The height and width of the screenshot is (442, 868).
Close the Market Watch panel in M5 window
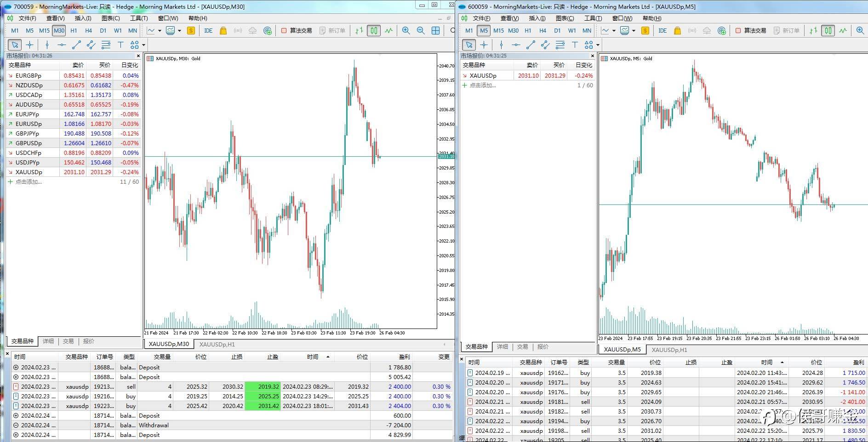592,56
